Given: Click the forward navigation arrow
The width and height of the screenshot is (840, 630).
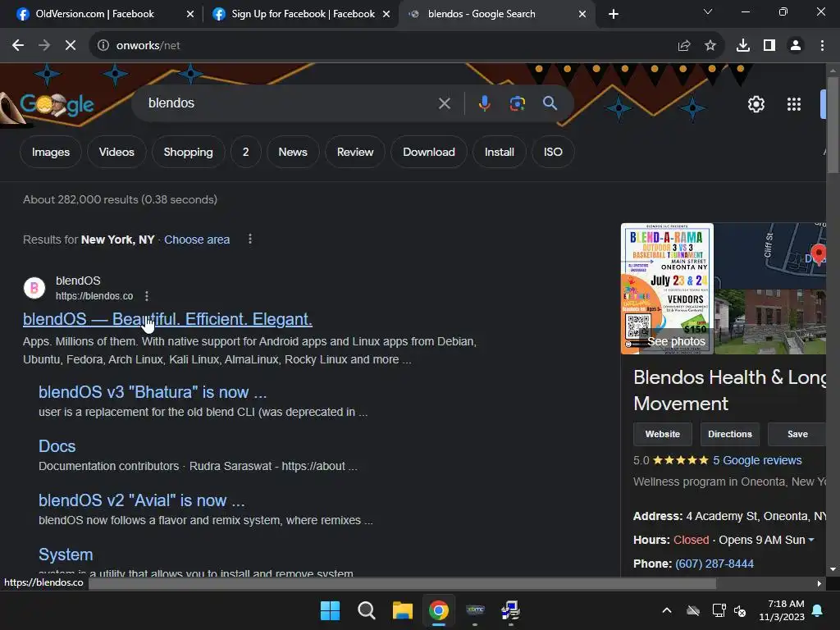Looking at the screenshot, I should click(44, 46).
